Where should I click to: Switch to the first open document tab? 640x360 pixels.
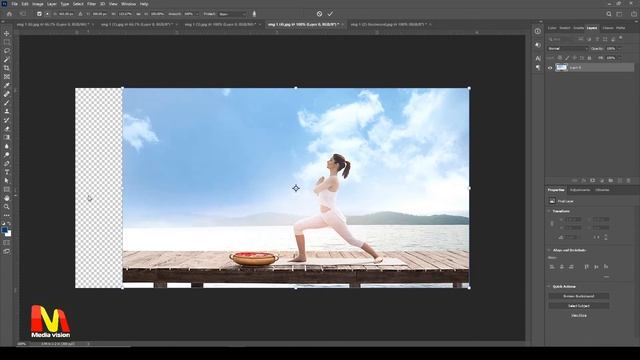coord(53,24)
